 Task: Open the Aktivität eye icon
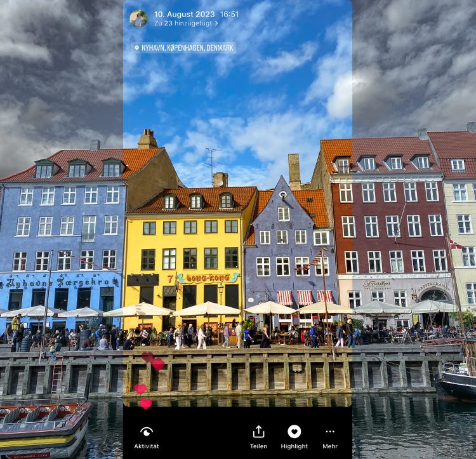click(147, 432)
